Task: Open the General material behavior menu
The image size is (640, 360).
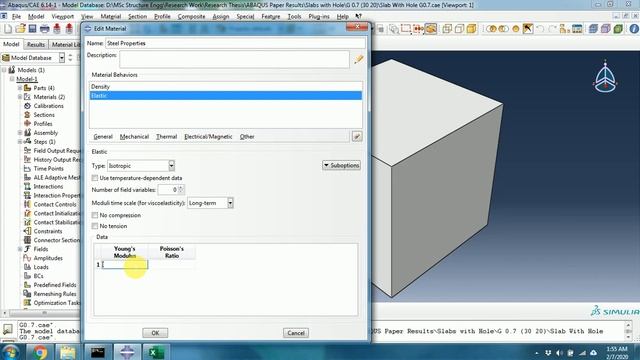Action: click(x=103, y=137)
